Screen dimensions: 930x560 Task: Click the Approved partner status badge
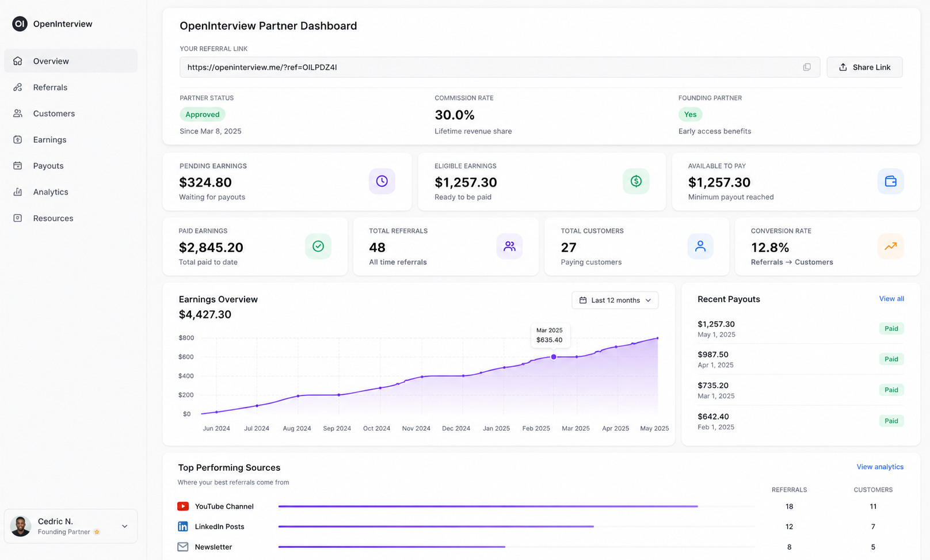pyautogui.click(x=203, y=115)
